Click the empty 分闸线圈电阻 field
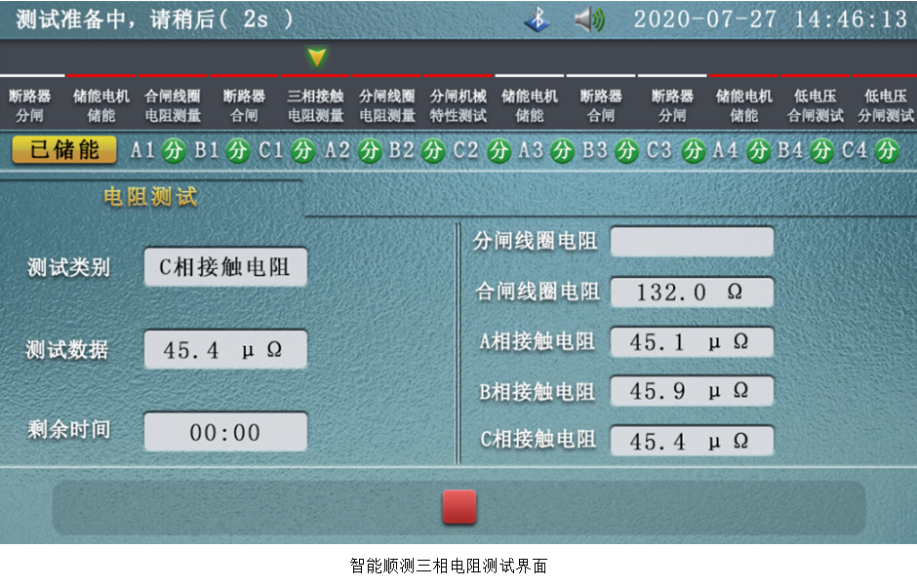Image resolution: width=917 pixels, height=588 pixels. click(x=692, y=242)
